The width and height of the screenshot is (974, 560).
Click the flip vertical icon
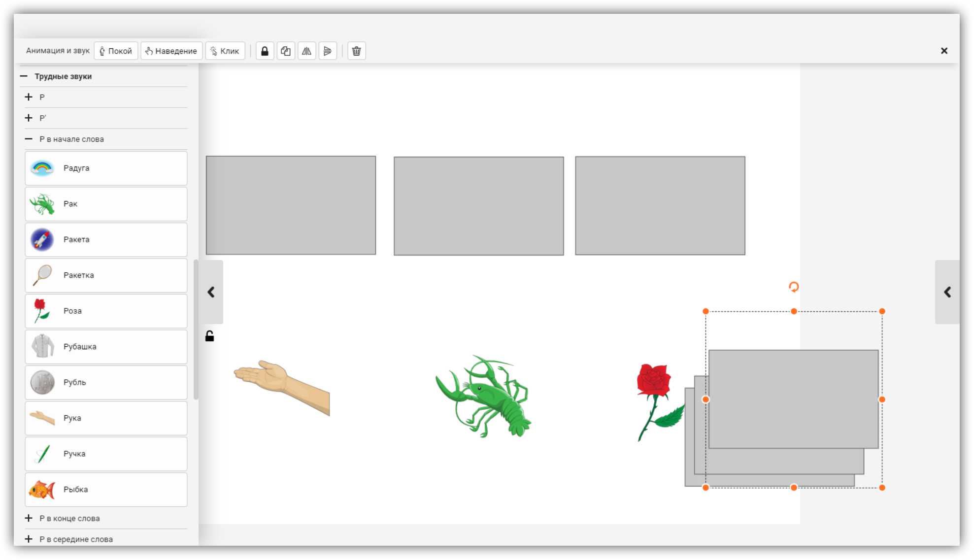[328, 51]
